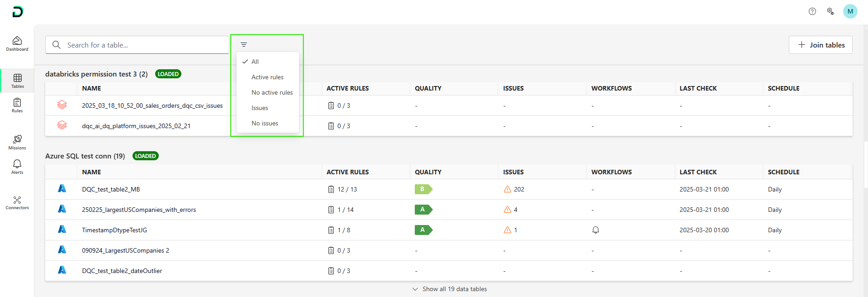This screenshot has width=868, height=297.
Task: Open the Alerts bell in sidebar
Action: 17,166
